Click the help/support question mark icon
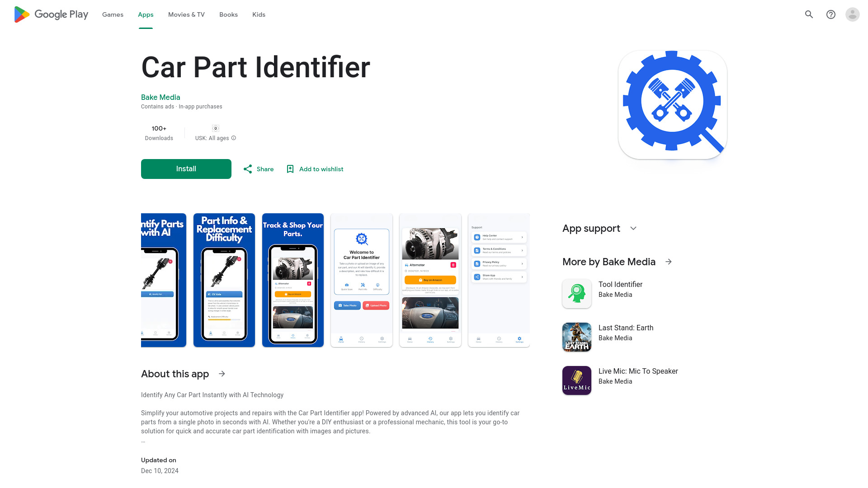The height and width of the screenshot is (488, 868). (x=830, y=14)
